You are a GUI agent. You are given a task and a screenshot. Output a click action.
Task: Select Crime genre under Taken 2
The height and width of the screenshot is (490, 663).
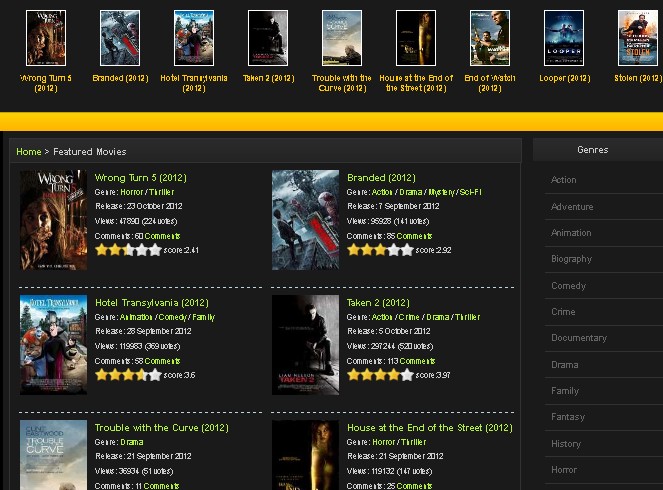tap(409, 317)
